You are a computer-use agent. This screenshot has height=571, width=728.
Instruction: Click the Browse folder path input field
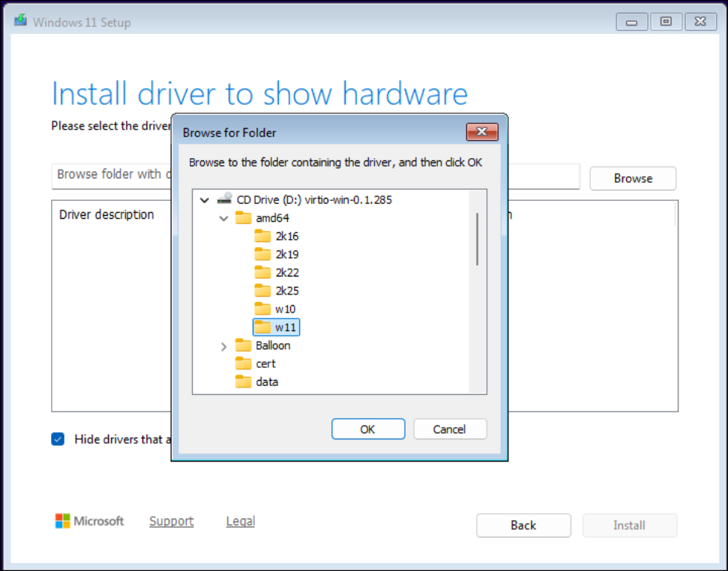(316, 176)
